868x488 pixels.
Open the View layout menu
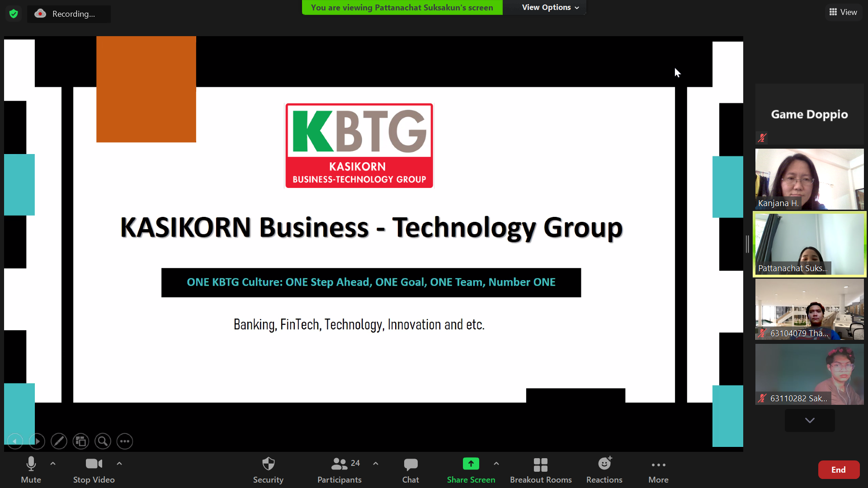843,12
